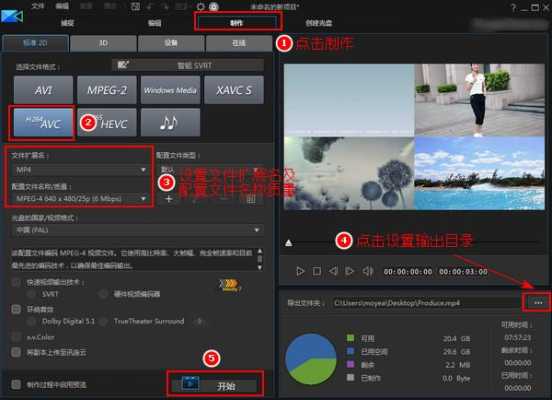
Task: Click the plus icon to add profile
Action: [169, 199]
